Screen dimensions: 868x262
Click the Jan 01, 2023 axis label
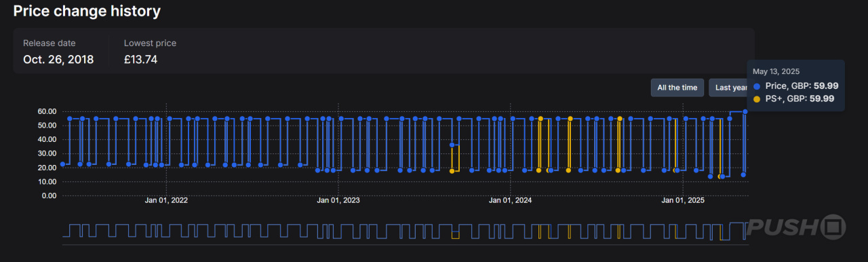click(x=338, y=200)
